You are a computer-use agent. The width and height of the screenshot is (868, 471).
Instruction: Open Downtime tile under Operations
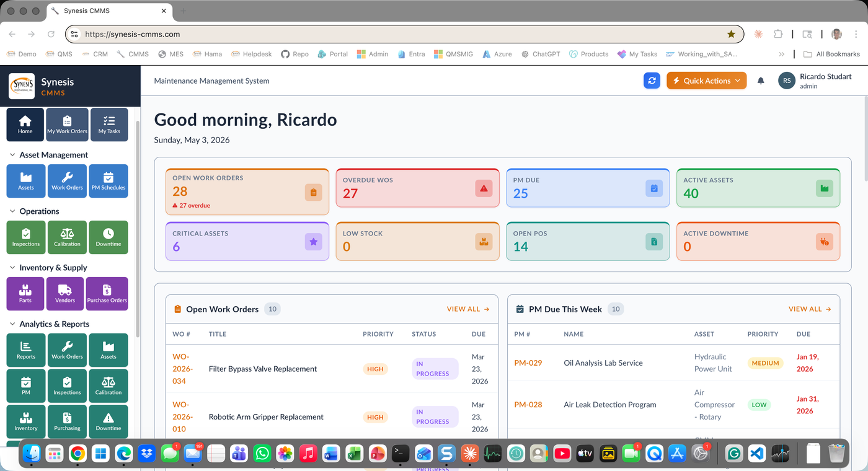108,237
